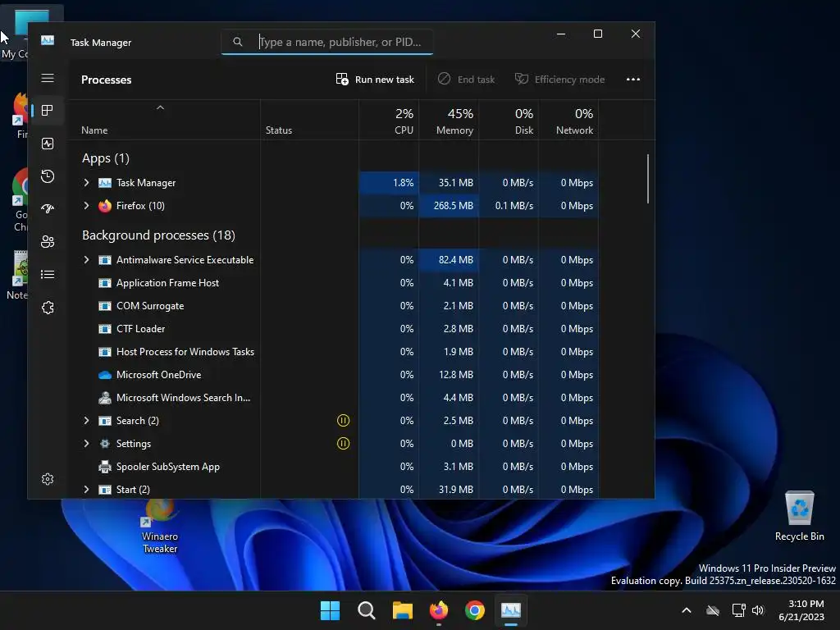Click the search magnifier icon in Task Manager
Screen dimensions: 840x630
[238, 42]
